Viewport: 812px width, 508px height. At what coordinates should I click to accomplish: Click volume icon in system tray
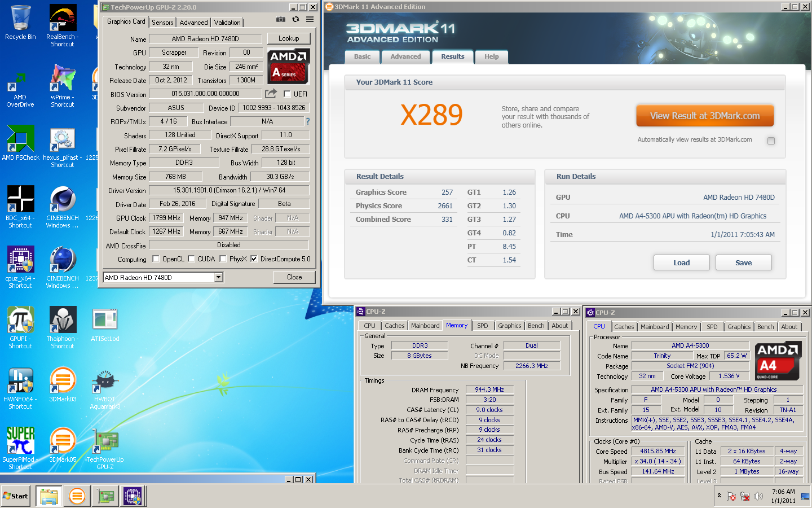pyautogui.click(x=758, y=497)
